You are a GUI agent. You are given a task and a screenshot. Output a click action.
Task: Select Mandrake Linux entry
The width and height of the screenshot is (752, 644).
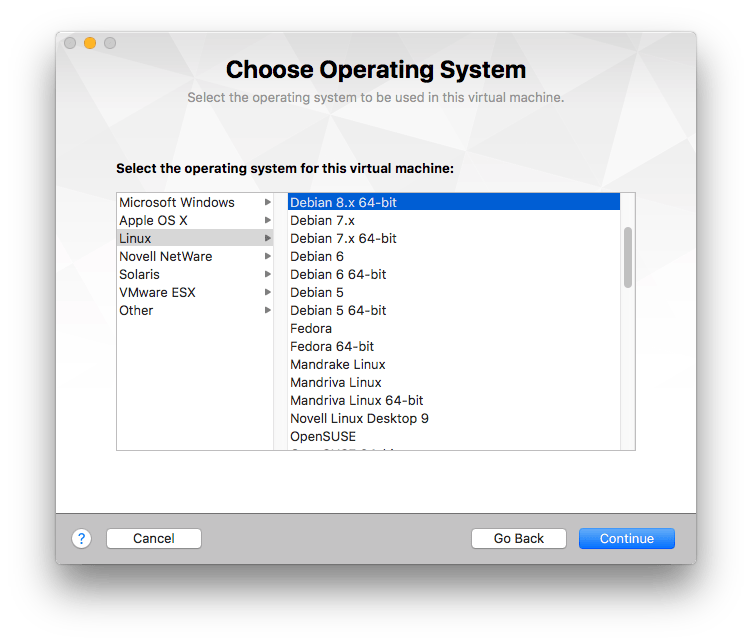click(337, 364)
